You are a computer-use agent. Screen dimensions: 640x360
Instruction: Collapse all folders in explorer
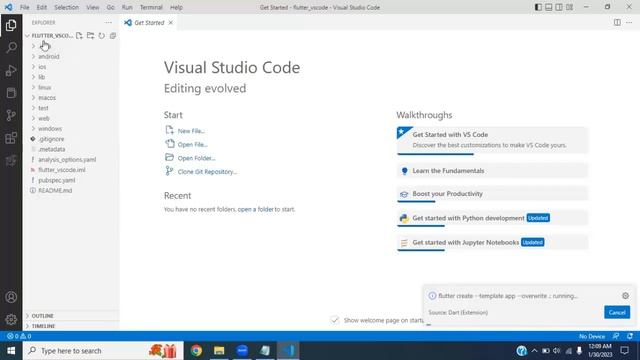tap(113, 36)
